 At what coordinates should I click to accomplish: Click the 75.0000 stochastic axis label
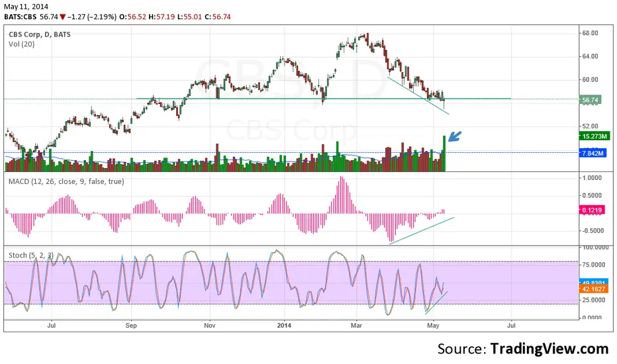pyautogui.click(x=593, y=265)
